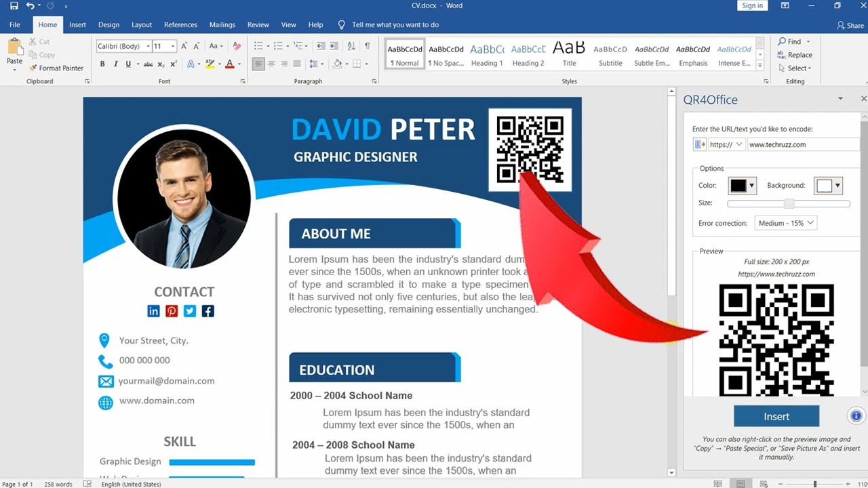868x488 pixels.
Task: Click the Multilevel list icon
Action: click(x=297, y=46)
